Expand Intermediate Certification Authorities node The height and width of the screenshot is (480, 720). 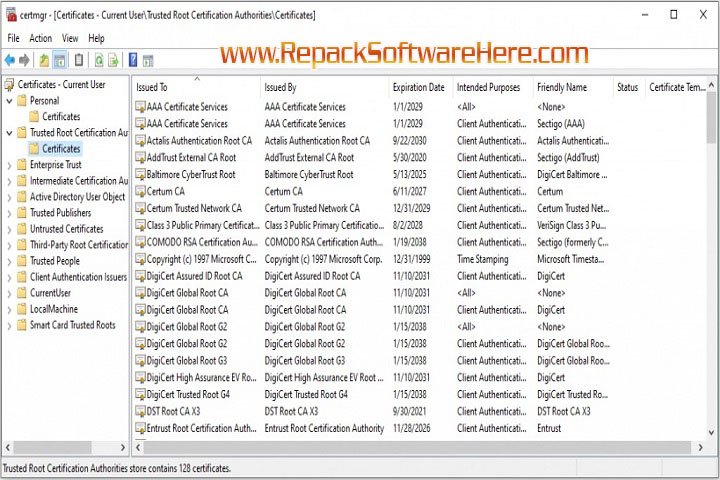coord(9,181)
